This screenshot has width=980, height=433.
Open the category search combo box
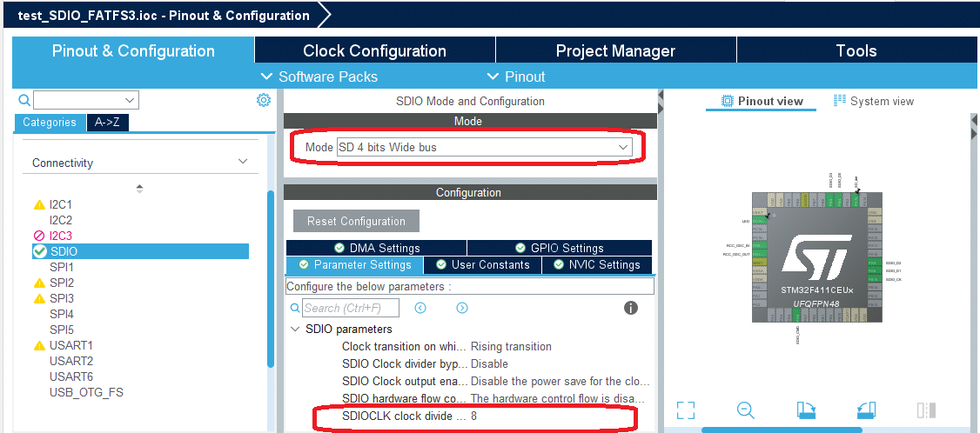pyautogui.click(x=86, y=100)
